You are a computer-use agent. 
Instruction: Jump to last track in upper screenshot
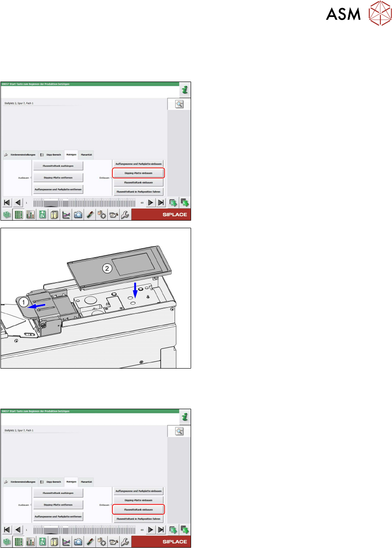pyautogui.click(x=161, y=202)
